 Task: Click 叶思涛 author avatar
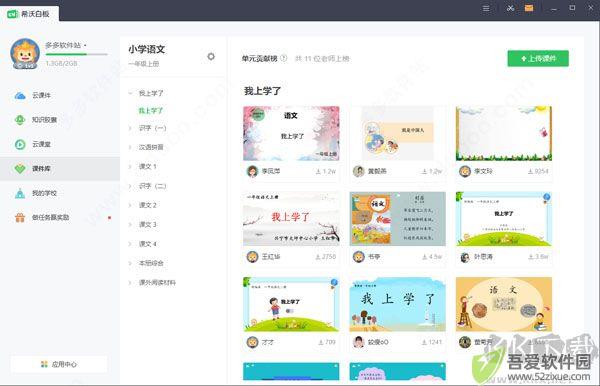coord(465,257)
